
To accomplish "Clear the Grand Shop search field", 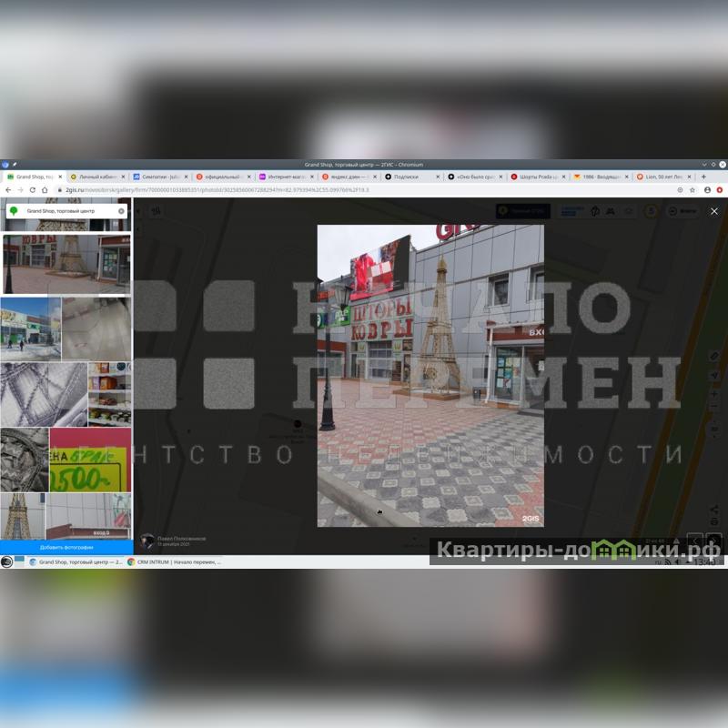I will 121,210.
